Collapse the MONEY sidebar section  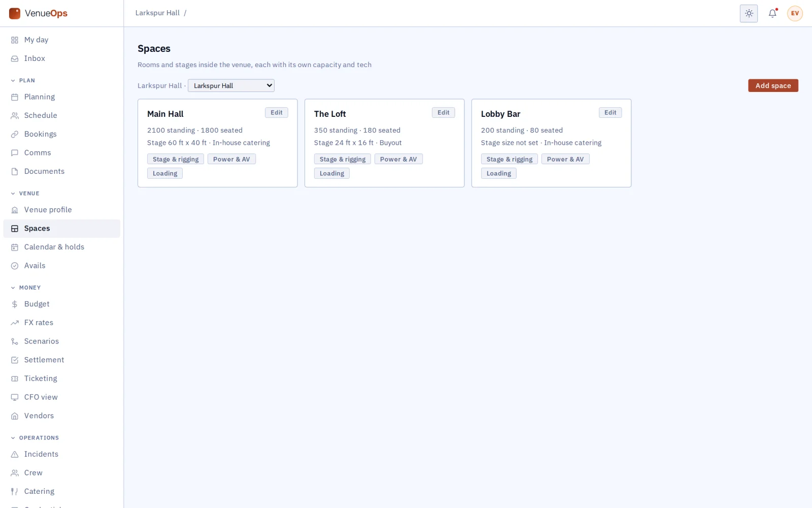(26, 288)
